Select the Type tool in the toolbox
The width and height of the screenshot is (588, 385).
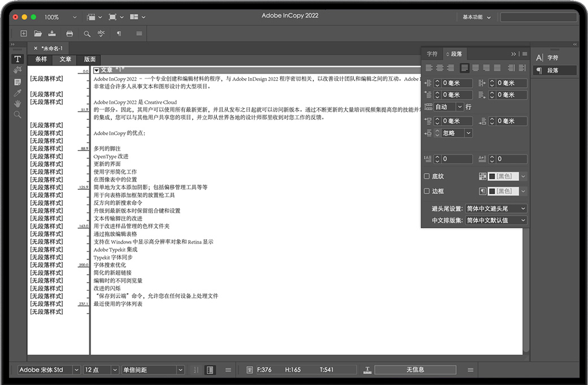click(x=18, y=59)
